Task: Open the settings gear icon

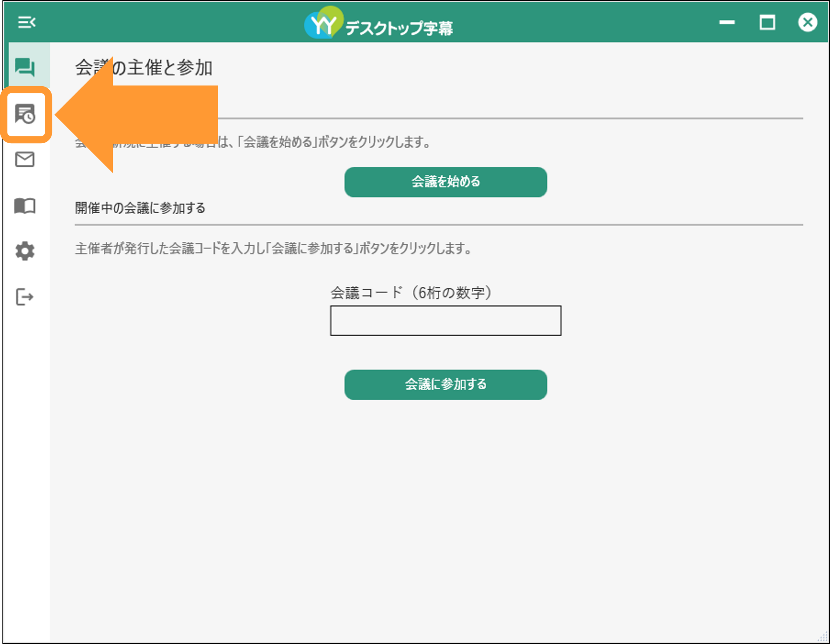Action: coord(25,251)
